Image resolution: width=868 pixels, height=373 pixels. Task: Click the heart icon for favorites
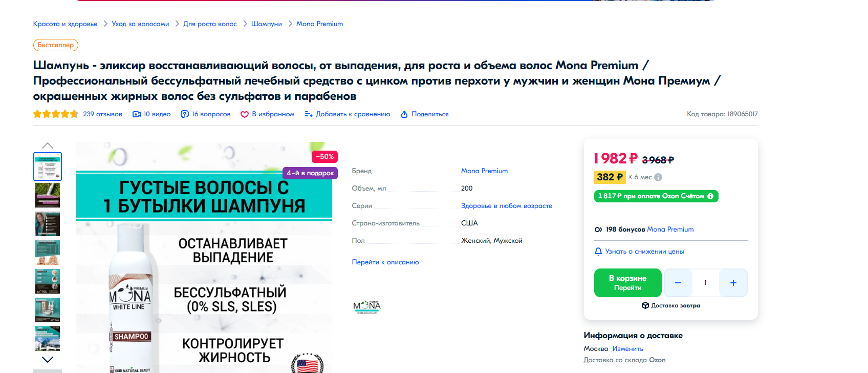pos(245,114)
